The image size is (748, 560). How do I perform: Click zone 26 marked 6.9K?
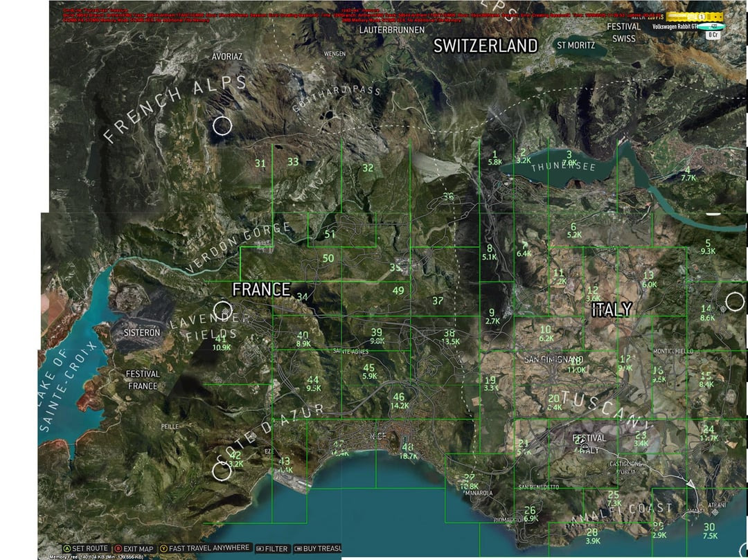coord(531,515)
